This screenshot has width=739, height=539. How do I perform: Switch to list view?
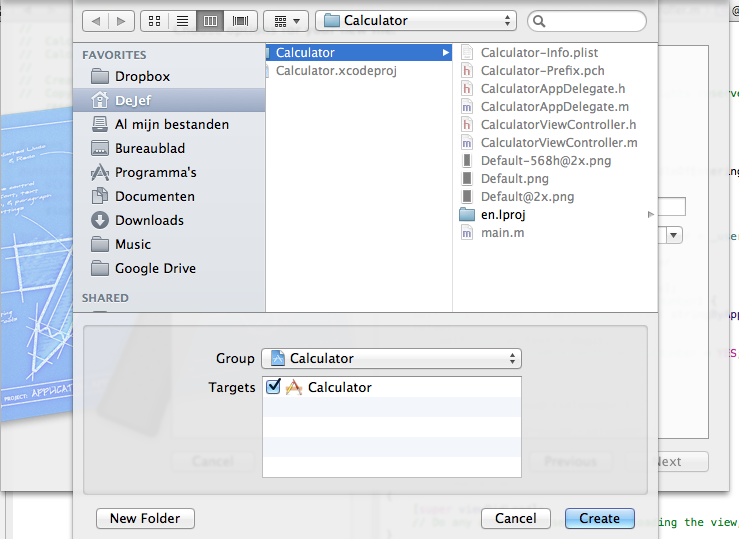182,21
